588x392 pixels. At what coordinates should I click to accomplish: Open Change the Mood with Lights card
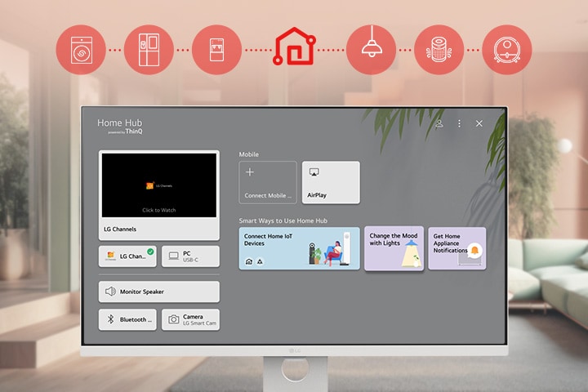[394, 248]
